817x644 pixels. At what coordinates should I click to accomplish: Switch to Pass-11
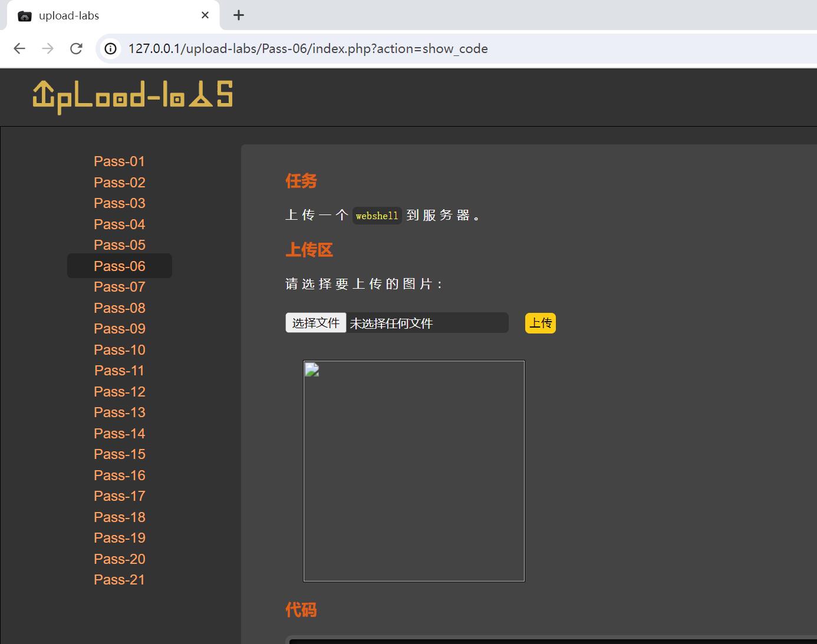coord(119,371)
